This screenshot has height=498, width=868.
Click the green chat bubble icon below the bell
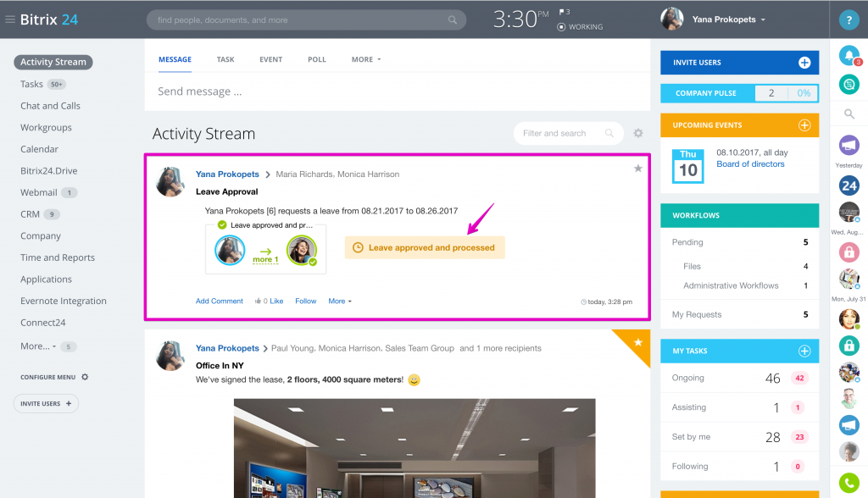[849, 85]
